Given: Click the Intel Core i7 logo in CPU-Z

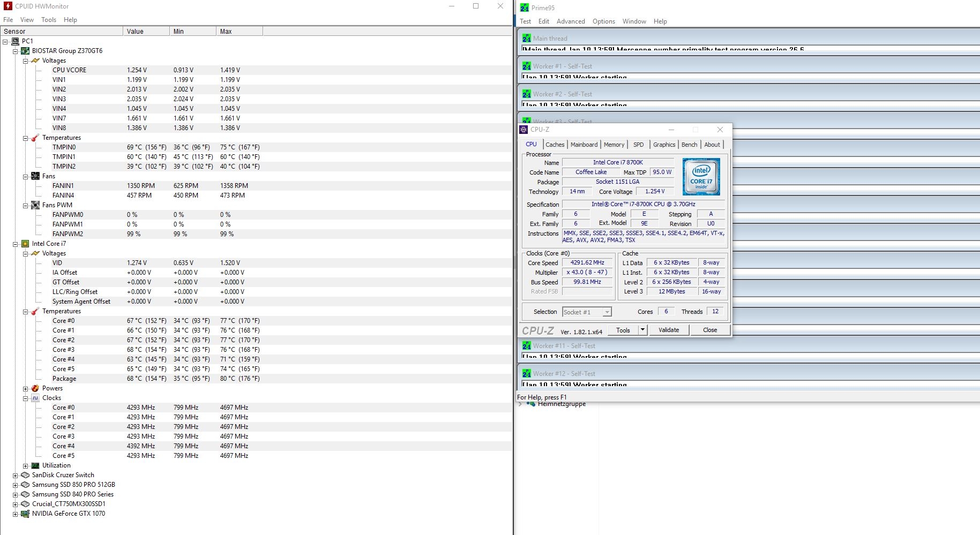Looking at the screenshot, I should pos(701,177).
